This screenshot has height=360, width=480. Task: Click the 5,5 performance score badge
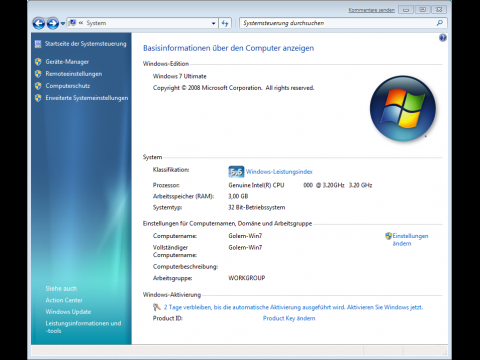tap(236, 172)
